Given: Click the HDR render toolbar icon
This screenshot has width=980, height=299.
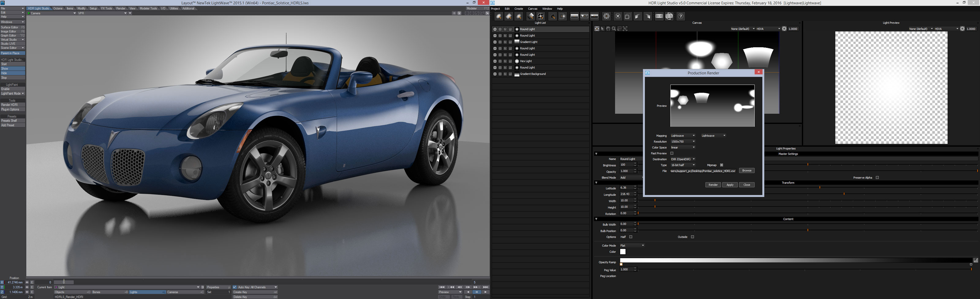Looking at the screenshot, I should click(659, 16).
